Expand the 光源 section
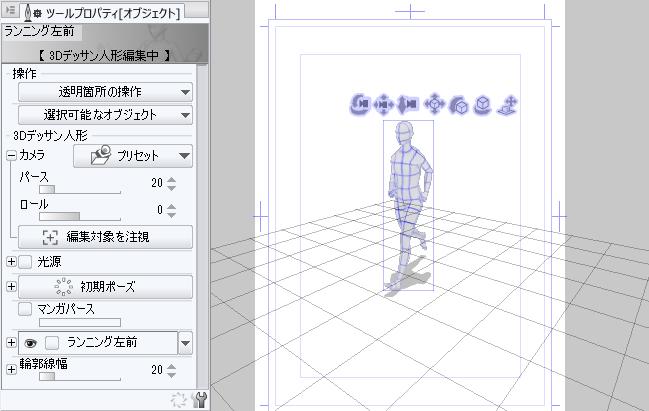 click(x=11, y=262)
